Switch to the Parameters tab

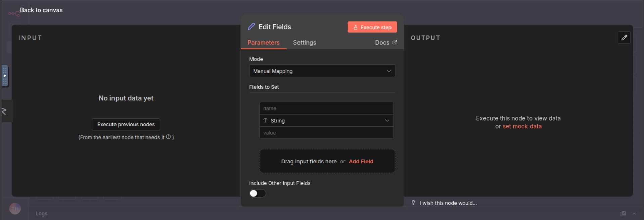(x=264, y=43)
